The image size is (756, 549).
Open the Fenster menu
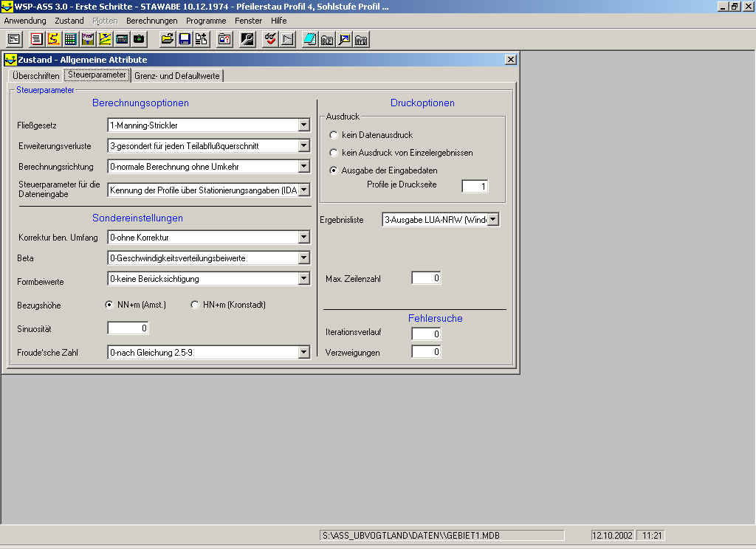pyautogui.click(x=248, y=21)
